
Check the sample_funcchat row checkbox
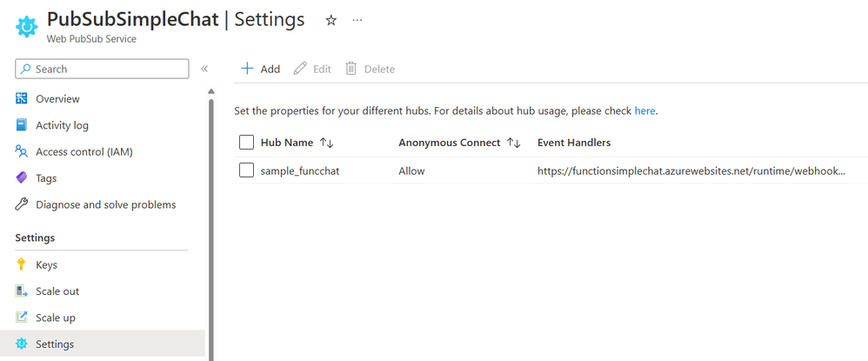point(246,170)
